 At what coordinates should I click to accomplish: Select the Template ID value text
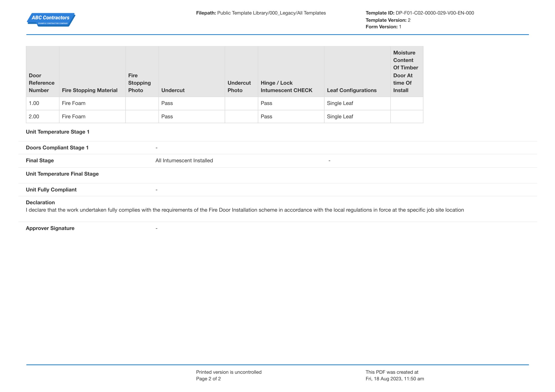pos(434,13)
